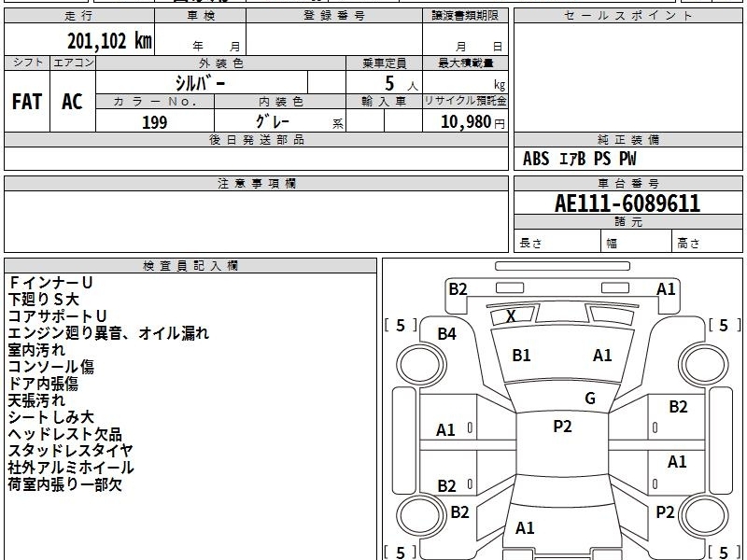Select the FAT transmission value
This screenshot has width=747, height=560.
(x=27, y=102)
